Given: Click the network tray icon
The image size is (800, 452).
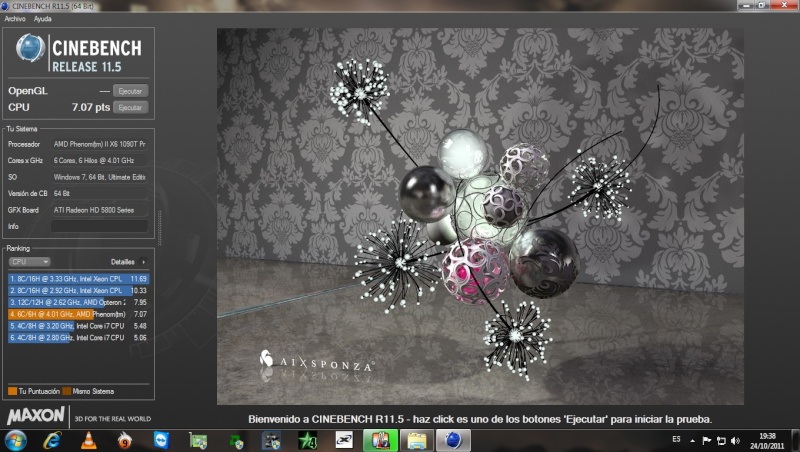Looking at the screenshot, I should 721,441.
